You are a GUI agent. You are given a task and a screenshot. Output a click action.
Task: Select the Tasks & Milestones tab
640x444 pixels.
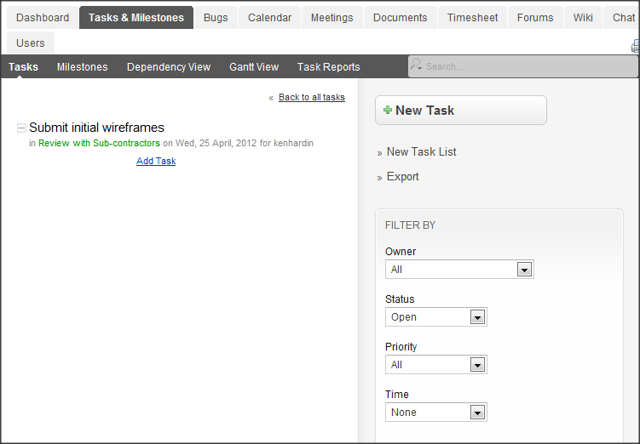point(136,18)
